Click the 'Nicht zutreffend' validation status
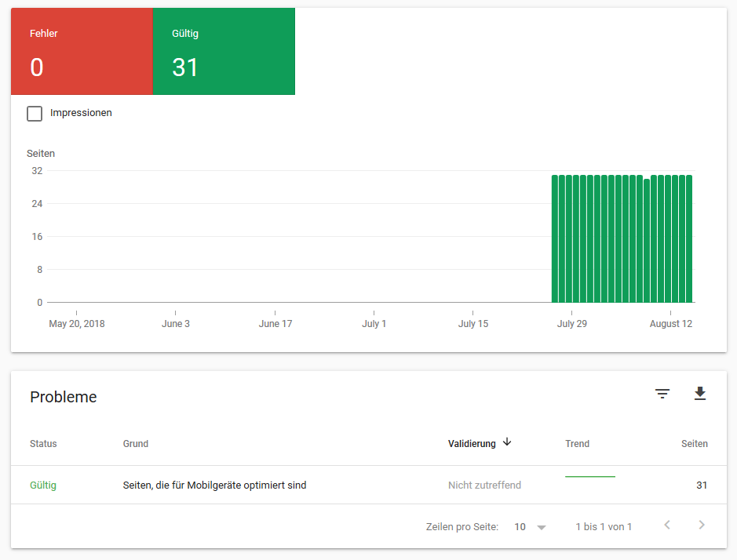Viewport: 737px width, 560px height. pos(484,485)
